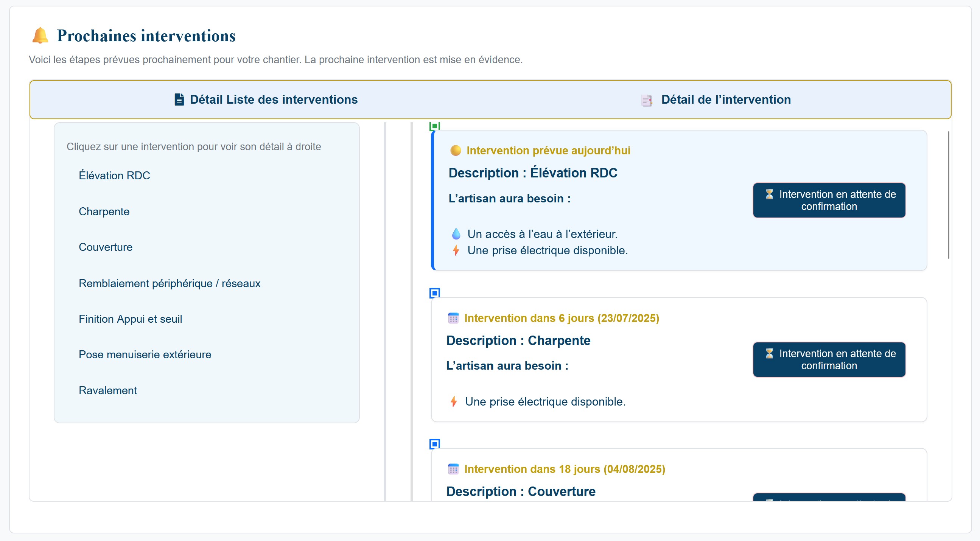Select Couverture in the intervention list
Image resolution: width=980 pixels, height=541 pixels.
click(106, 247)
